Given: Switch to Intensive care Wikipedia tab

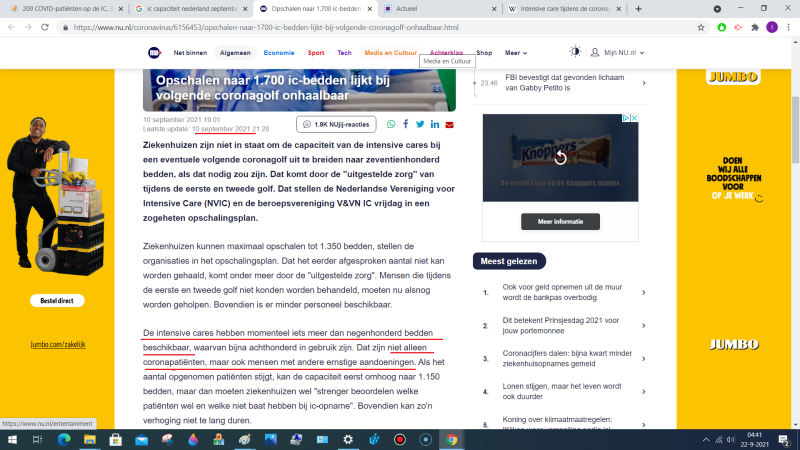Looking at the screenshot, I should 565,9.
